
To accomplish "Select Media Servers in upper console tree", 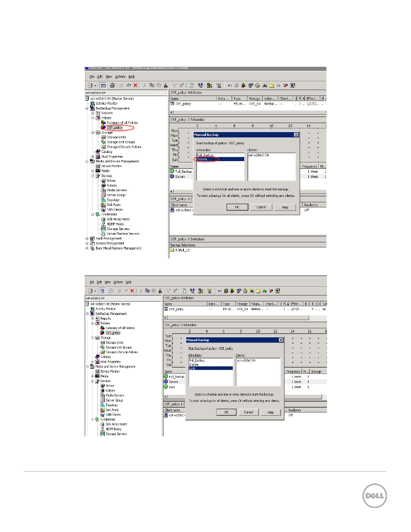I will (x=117, y=190).
